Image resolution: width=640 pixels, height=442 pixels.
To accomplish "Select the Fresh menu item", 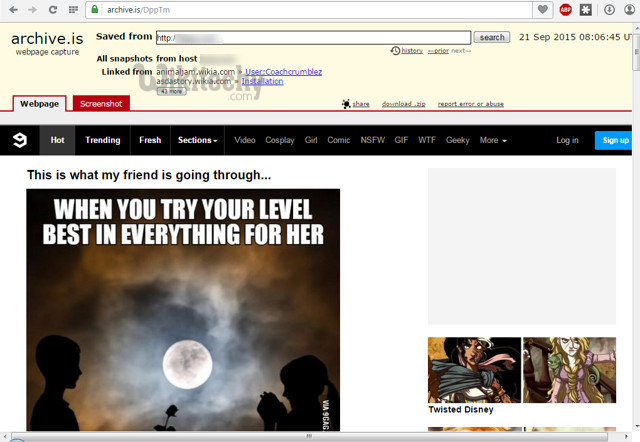I will click(x=150, y=140).
